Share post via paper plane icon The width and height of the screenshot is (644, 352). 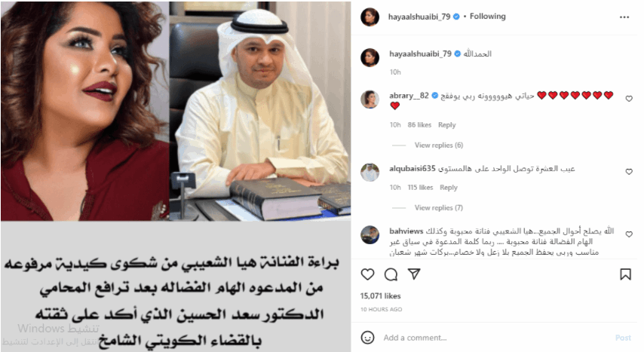pyautogui.click(x=414, y=274)
